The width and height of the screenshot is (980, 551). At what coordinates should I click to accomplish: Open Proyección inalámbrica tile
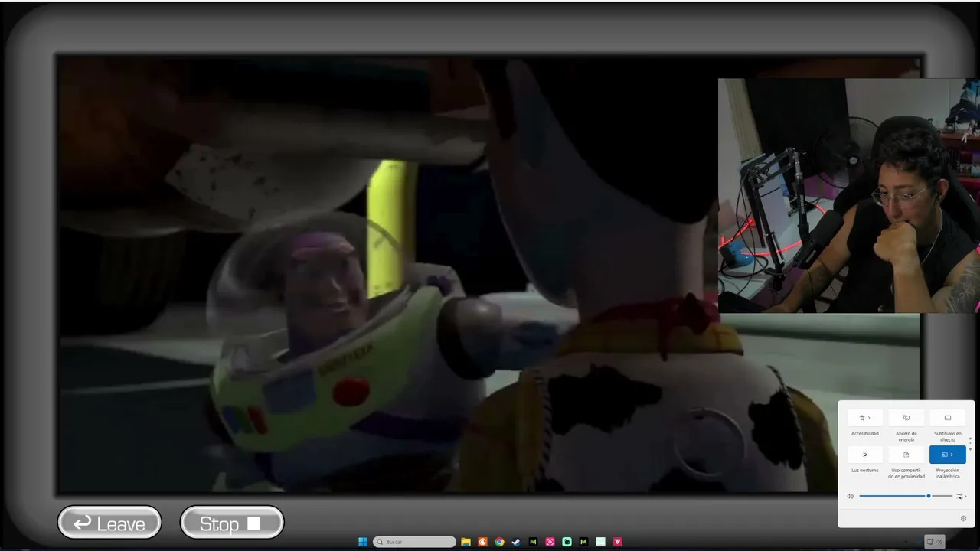coord(948,455)
